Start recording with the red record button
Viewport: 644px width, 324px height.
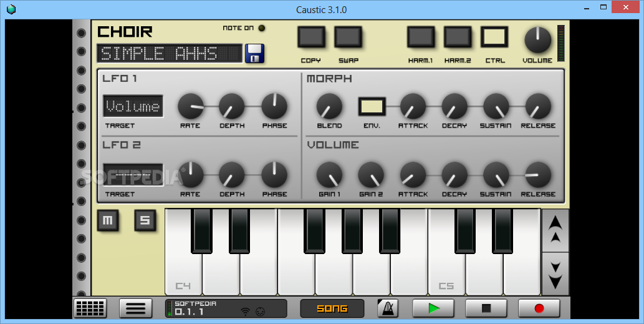pos(539,308)
